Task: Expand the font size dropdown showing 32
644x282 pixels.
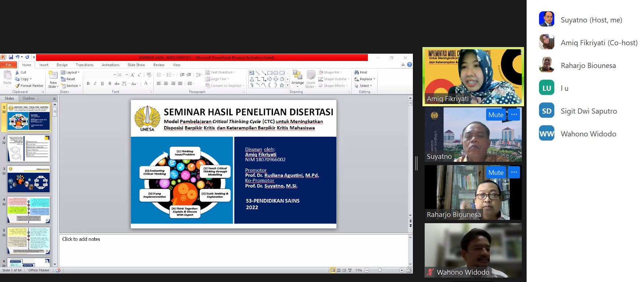Action: point(127,75)
